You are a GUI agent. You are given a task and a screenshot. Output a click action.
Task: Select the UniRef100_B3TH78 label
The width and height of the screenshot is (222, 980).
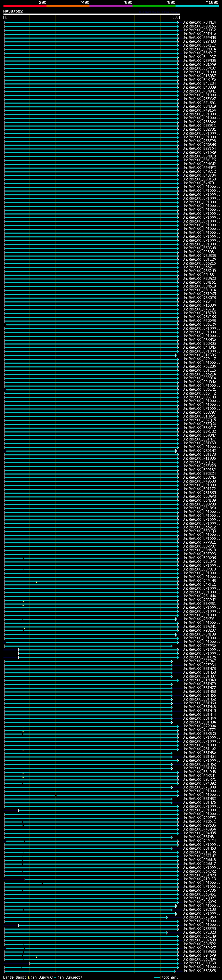(199, 669)
